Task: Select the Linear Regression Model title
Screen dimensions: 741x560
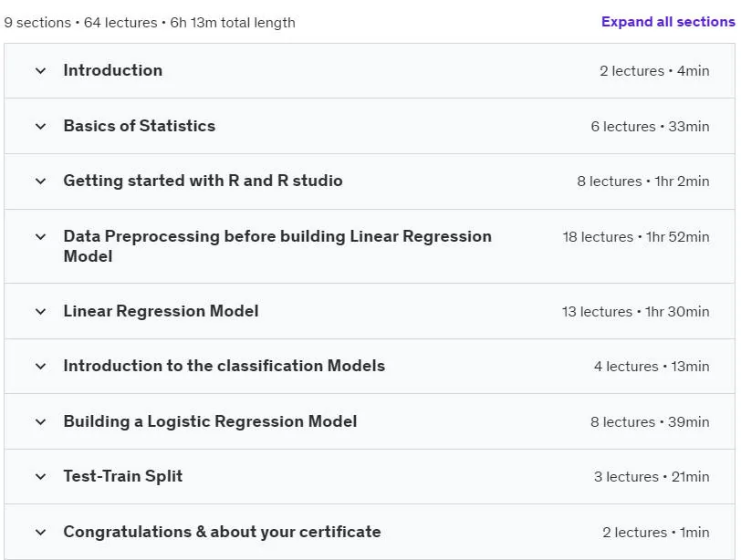Action: tap(162, 311)
